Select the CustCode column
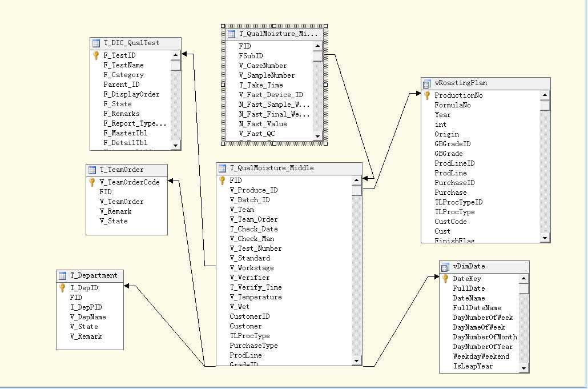 (450, 222)
